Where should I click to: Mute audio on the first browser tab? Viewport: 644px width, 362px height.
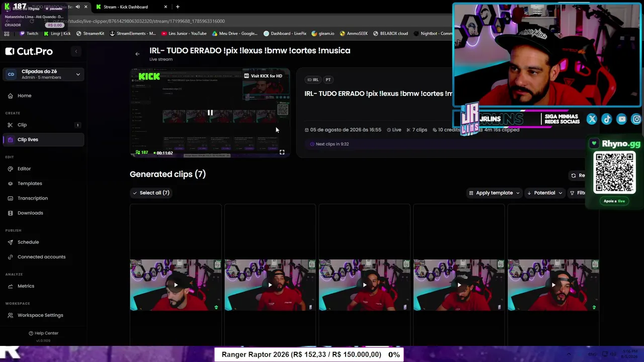point(77,7)
